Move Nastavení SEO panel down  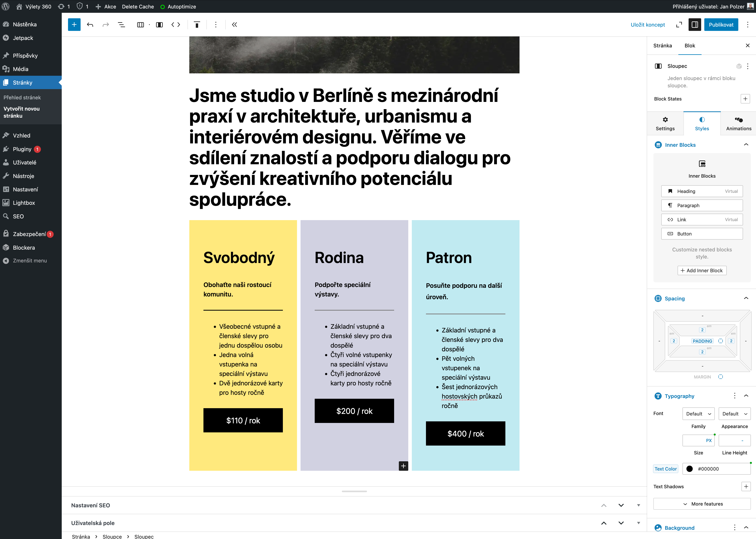coord(621,505)
